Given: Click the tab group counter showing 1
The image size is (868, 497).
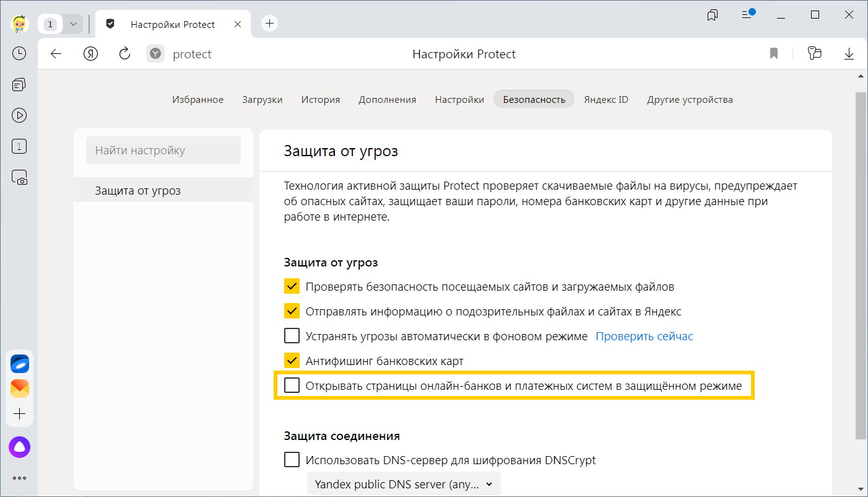Looking at the screenshot, I should tap(51, 24).
